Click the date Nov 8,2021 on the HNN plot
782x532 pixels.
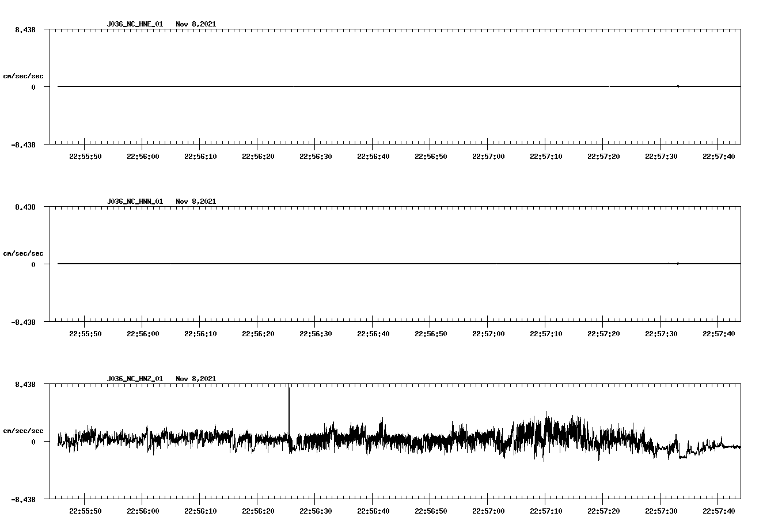tap(196, 202)
